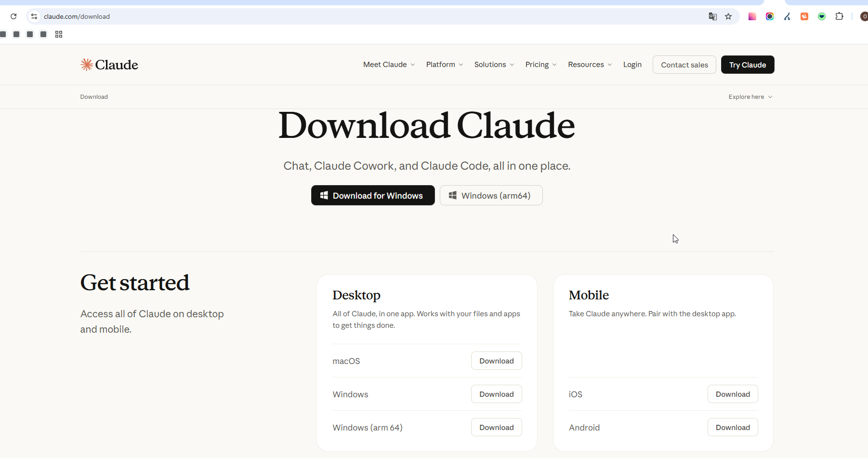Click Download in the Windows row
Viewport: 868px width, 458px height.
[497, 394]
